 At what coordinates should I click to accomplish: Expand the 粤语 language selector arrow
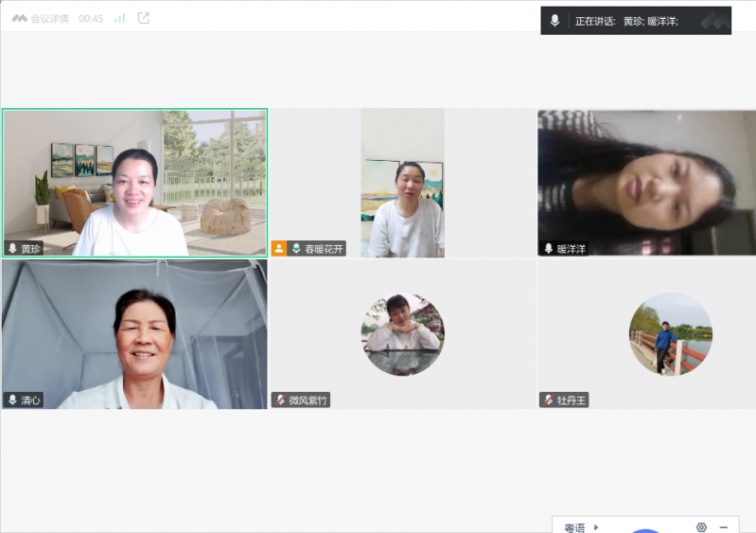tap(596, 527)
